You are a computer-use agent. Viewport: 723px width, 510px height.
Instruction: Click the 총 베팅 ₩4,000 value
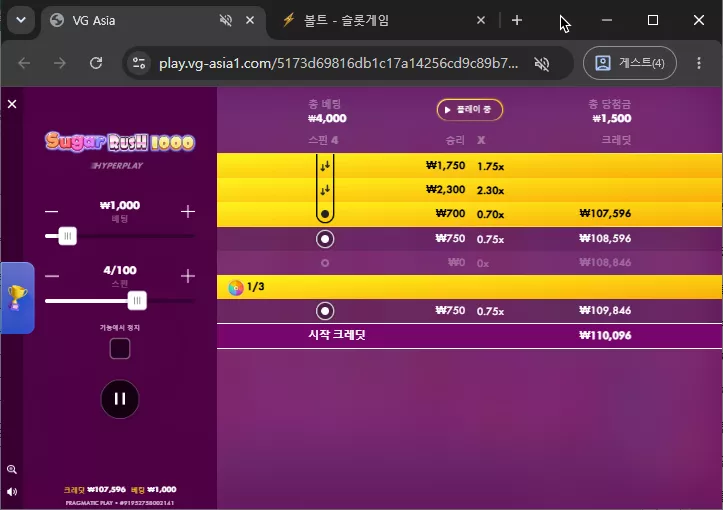327,119
